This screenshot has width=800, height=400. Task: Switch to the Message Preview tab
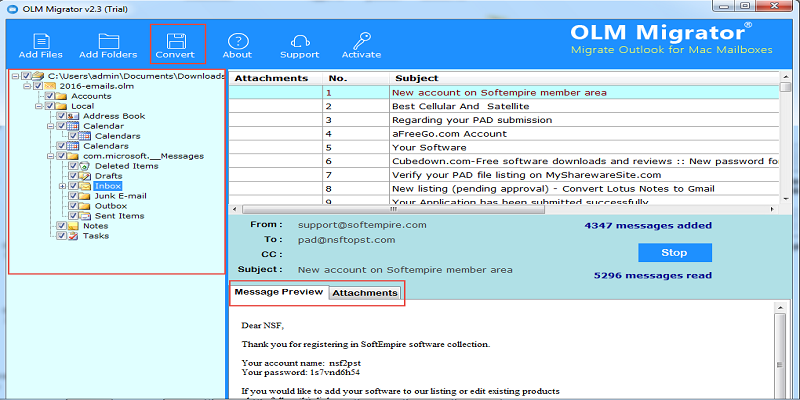pyautogui.click(x=279, y=292)
